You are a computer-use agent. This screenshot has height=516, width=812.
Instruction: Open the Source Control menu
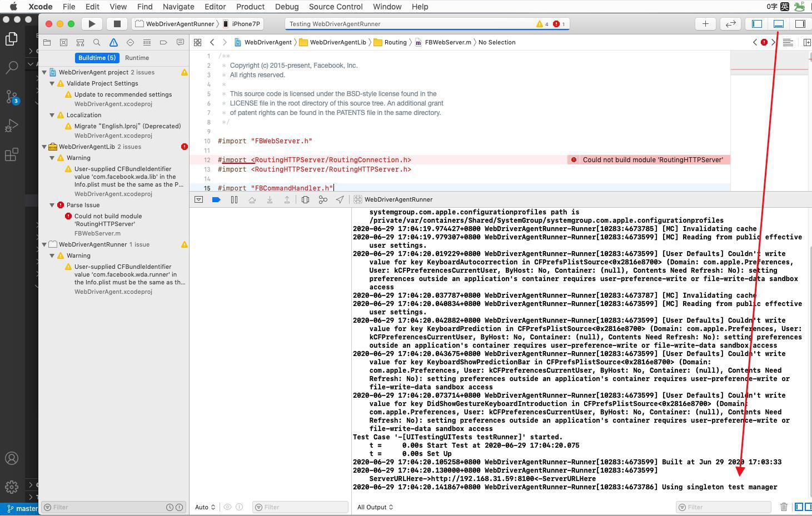pyautogui.click(x=336, y=7)
